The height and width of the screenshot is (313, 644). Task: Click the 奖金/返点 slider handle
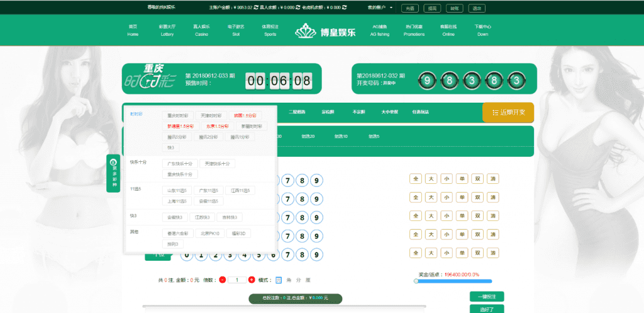click(416, 282)
